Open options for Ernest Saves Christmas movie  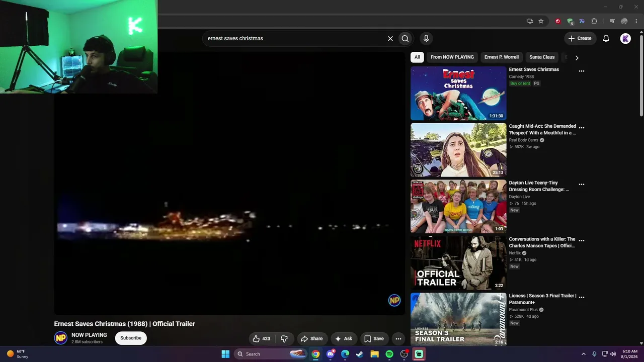(x=582, y=71)
